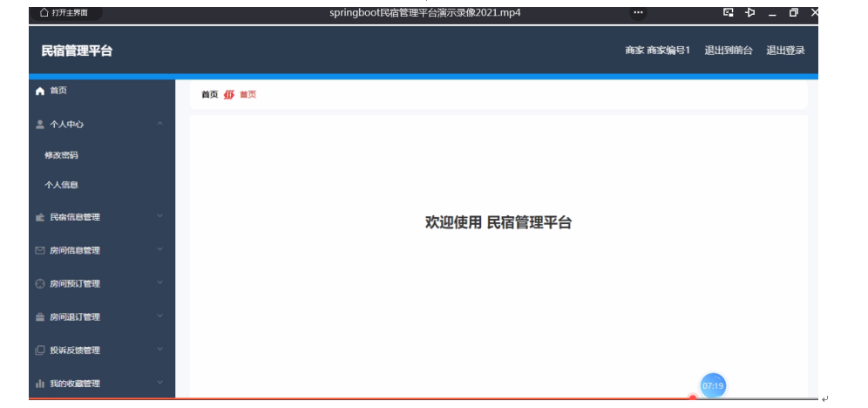This screenshot has width=868, height=408.
Task: Pin the player window on top
Action: tap(750, 13)
